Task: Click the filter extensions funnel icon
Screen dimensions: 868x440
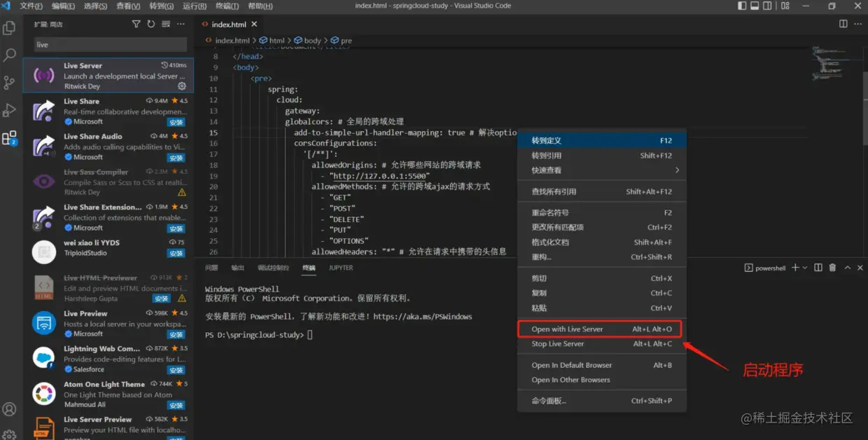Action: click(136, 24)
